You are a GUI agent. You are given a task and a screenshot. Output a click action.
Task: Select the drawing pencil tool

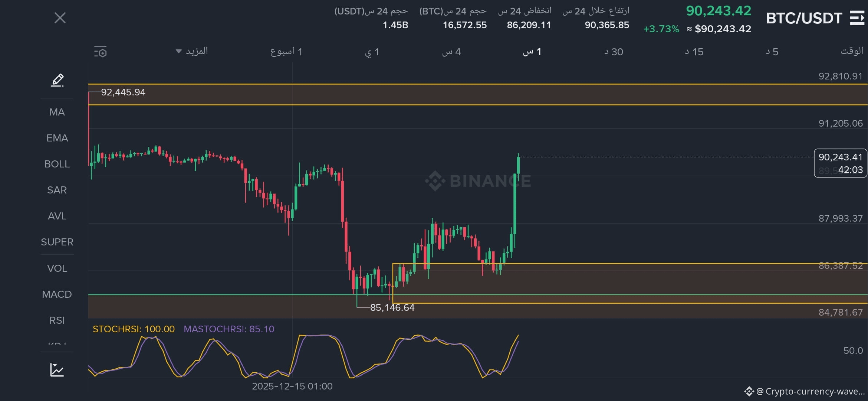[57, 80]
